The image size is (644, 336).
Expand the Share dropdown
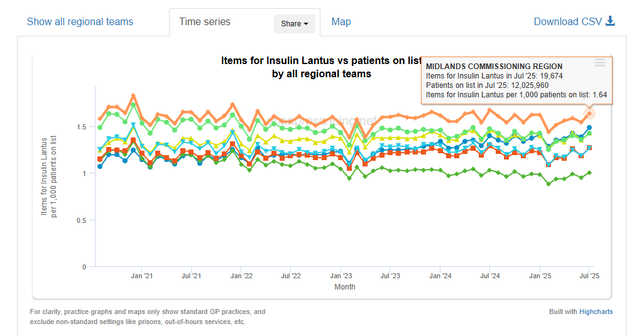pyautogui.click(x=295, y=24)
